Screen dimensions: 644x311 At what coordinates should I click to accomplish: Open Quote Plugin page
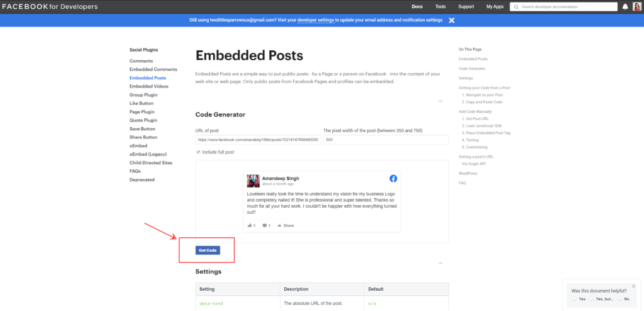click(x=143, y=120)
